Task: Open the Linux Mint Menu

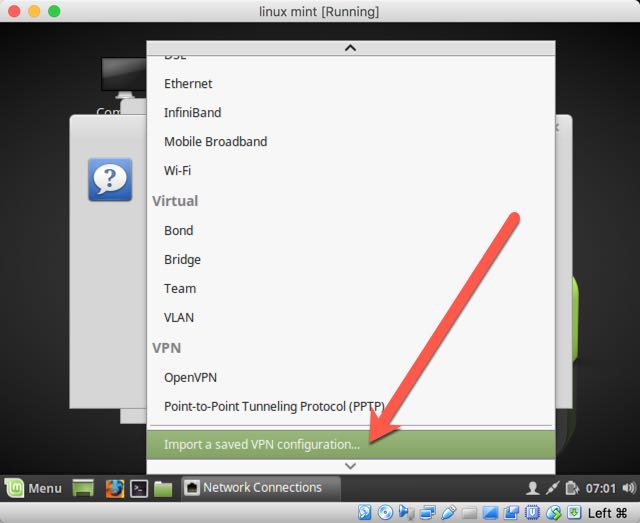Action: click(x=33, y=488)
